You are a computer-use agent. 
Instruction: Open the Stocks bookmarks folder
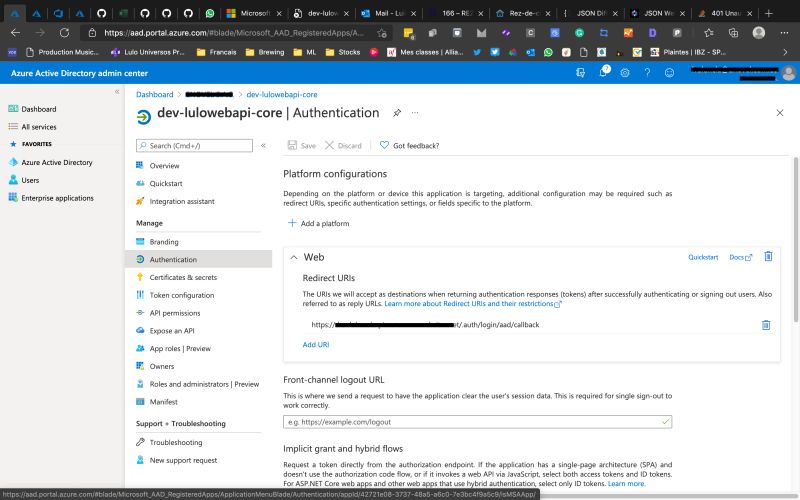click(343, 52)
